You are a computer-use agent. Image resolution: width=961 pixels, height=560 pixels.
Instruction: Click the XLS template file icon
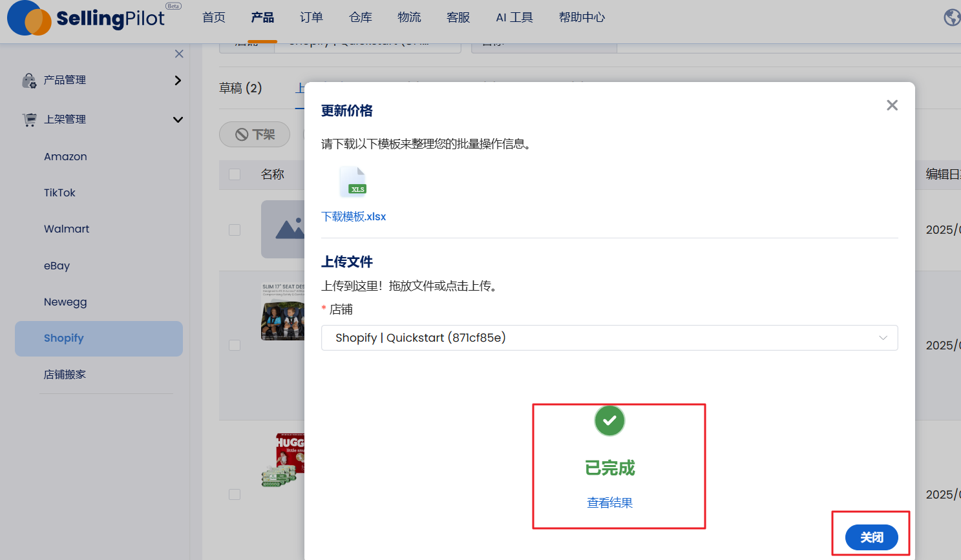click(x=353, y=182)
